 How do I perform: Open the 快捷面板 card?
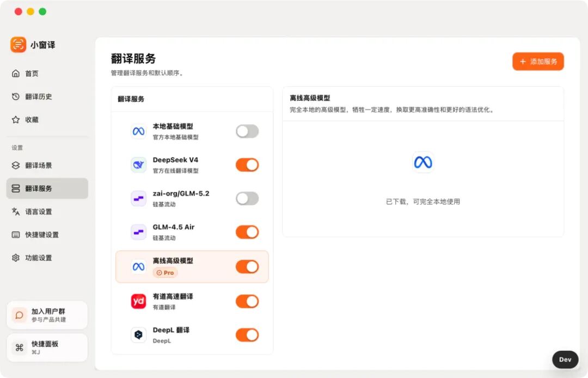click(x=47, y=347)
